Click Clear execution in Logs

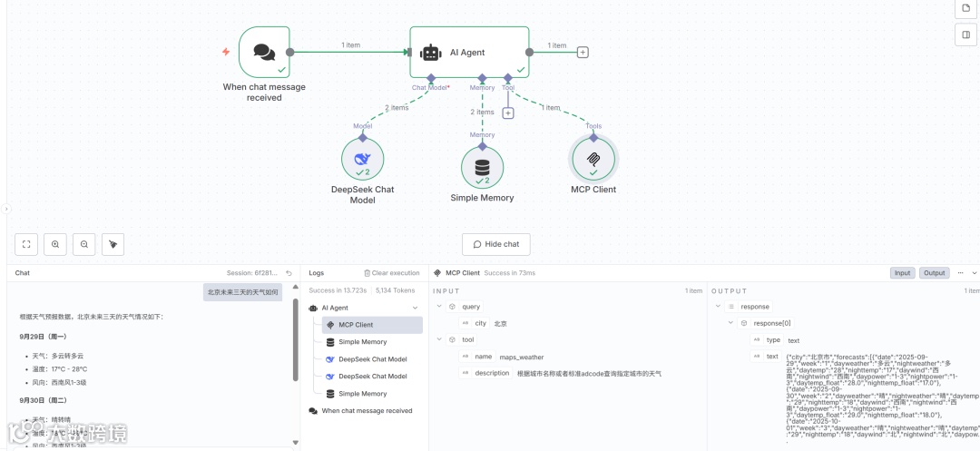click(x=391, y=273)
